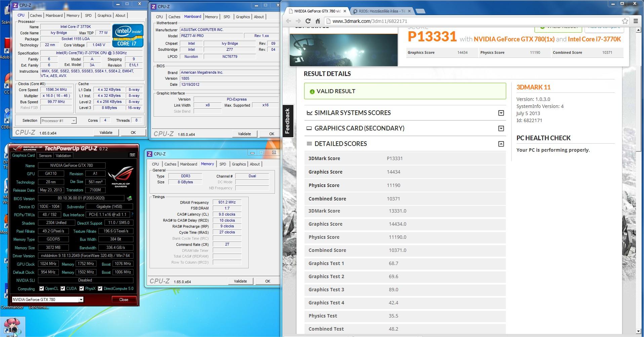This screenshot has height=337, width=644.
Task: Click Chrome's back arrow
Action: pyautogui.click(x=289, y=21)
